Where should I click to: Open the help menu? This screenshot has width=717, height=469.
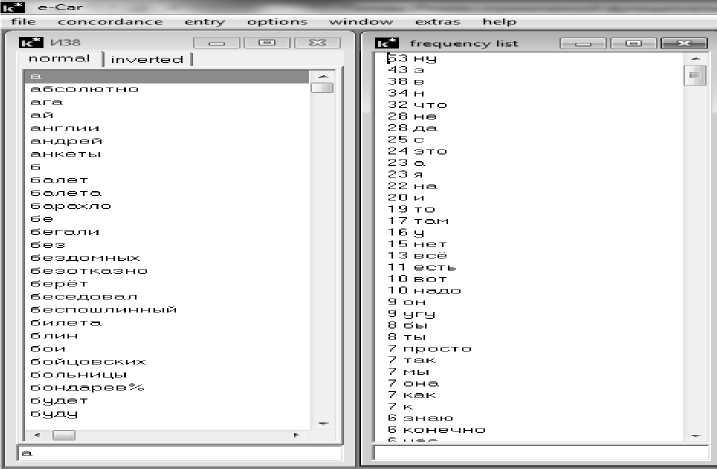pos(499,22)
